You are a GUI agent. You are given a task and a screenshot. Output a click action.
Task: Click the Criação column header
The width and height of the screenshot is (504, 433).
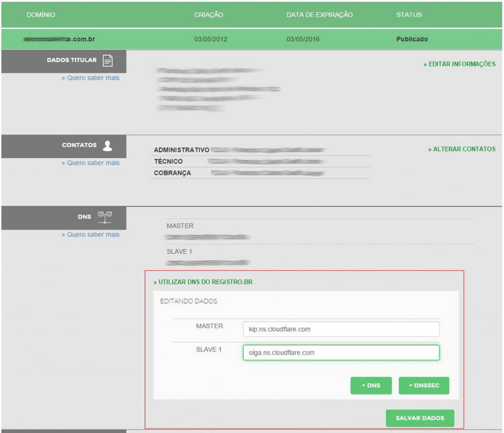click(x=209, y=15)
